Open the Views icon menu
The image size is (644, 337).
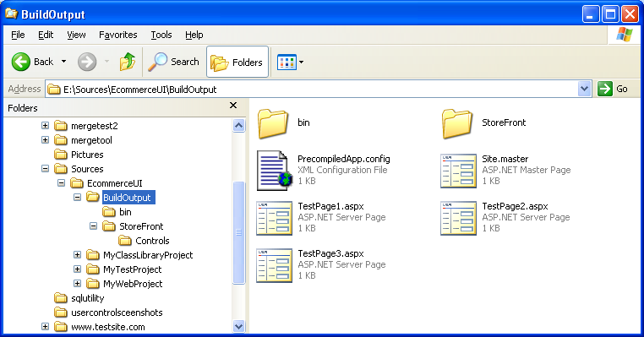287,63
